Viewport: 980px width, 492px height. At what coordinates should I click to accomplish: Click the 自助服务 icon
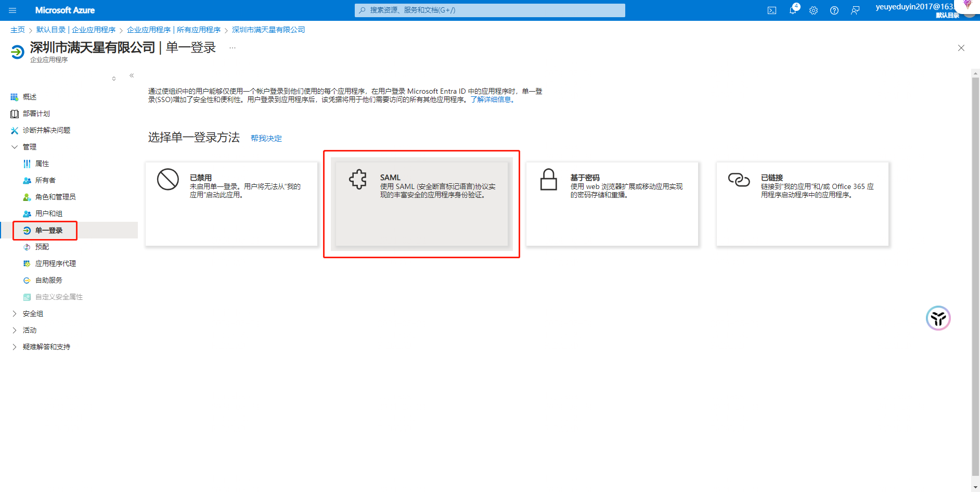pyautogui.click(x=27, y=280)
